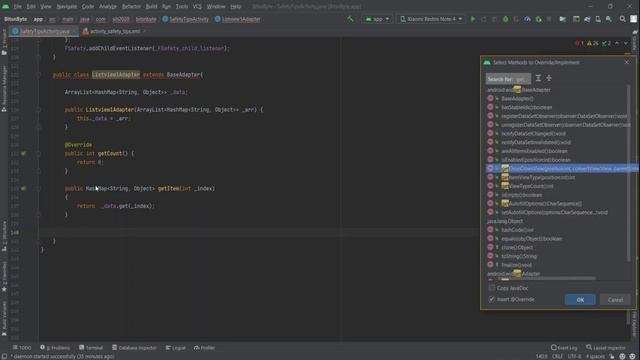Open the Build Variants sidebar panel
The height and width of the screenshot is (360, 640).
pos(4,318)
